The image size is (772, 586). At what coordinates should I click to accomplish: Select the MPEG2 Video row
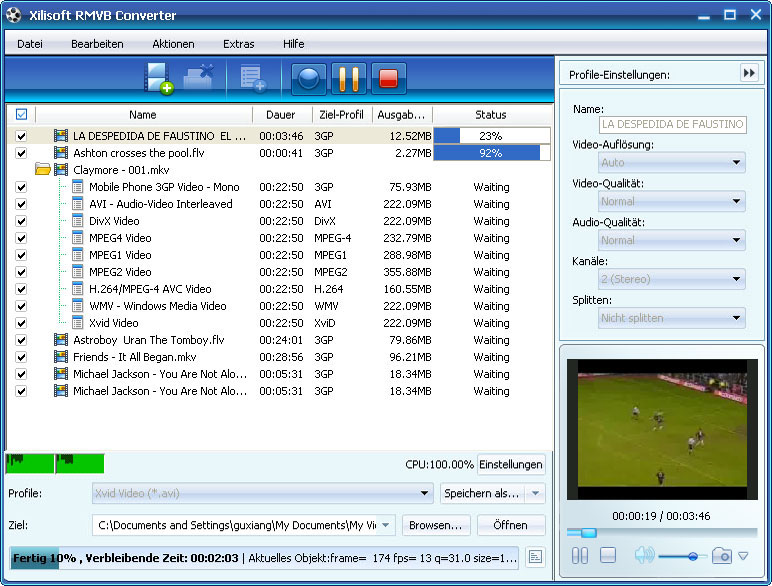coord(278,272)
